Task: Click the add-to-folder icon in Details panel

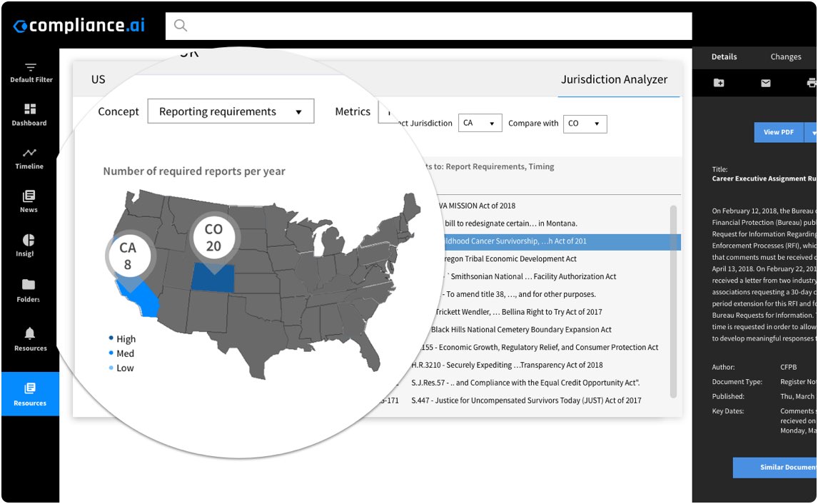Action: [719, 82]
